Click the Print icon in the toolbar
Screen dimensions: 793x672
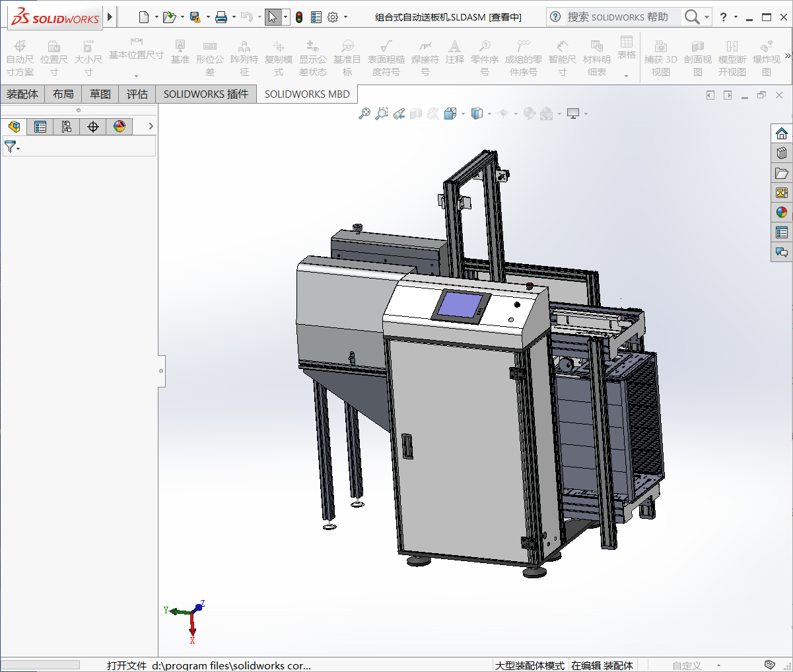point(221,17)
